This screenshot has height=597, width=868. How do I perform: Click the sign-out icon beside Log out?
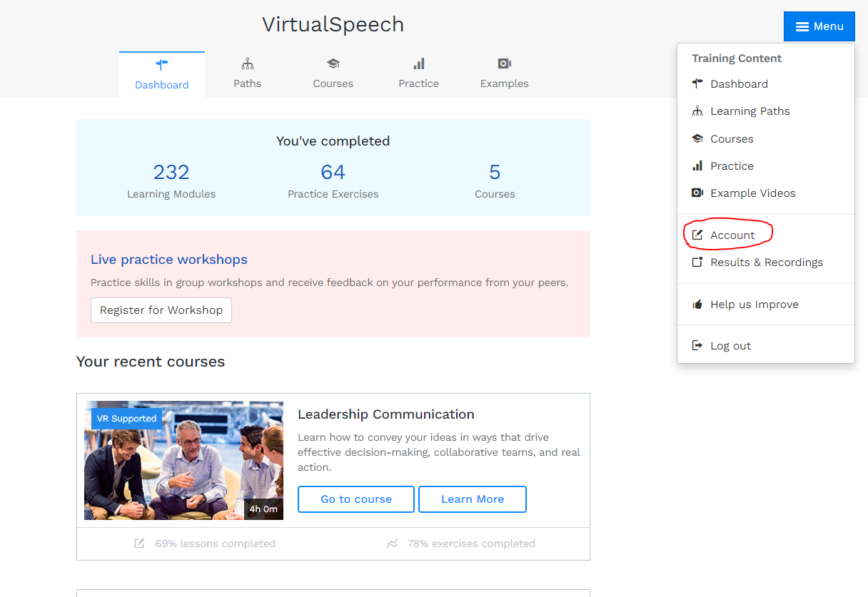tap(697, 345)
